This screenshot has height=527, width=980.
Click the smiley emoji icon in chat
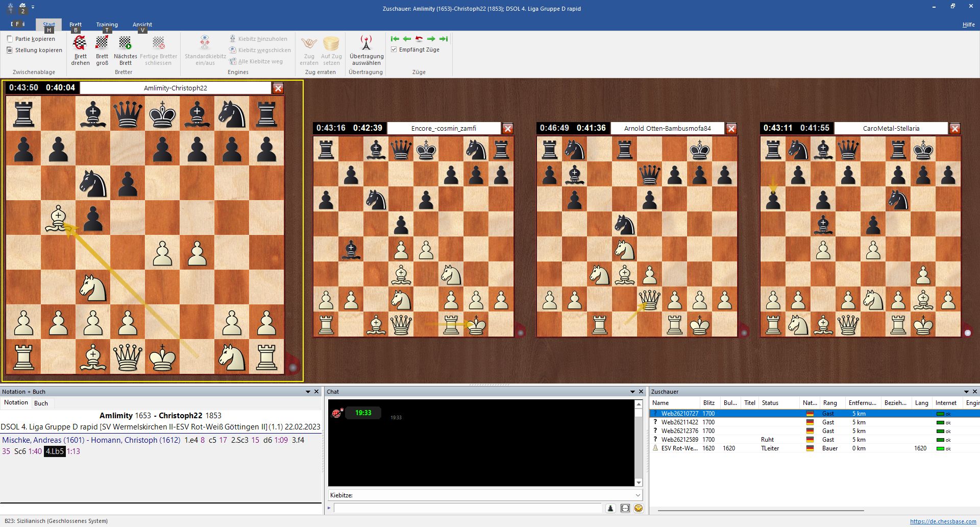point(638,508)
